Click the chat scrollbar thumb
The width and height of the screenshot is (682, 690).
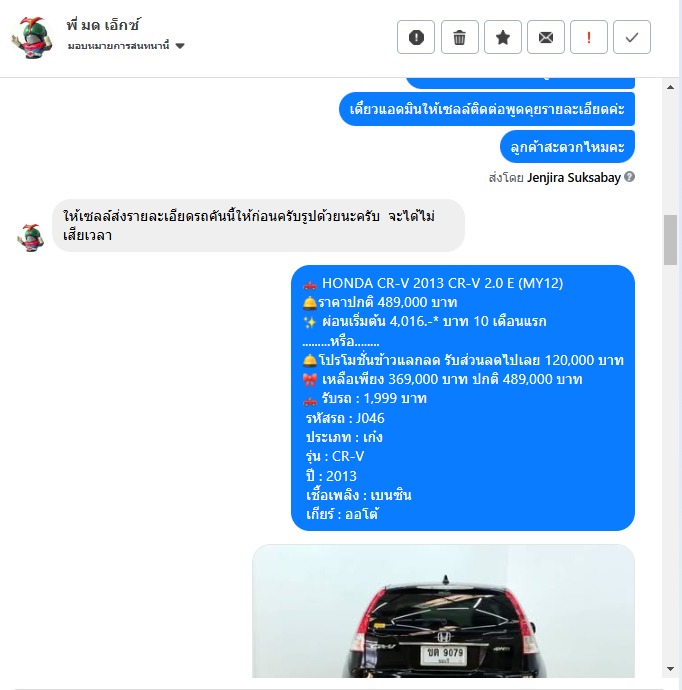pos(670,240)
